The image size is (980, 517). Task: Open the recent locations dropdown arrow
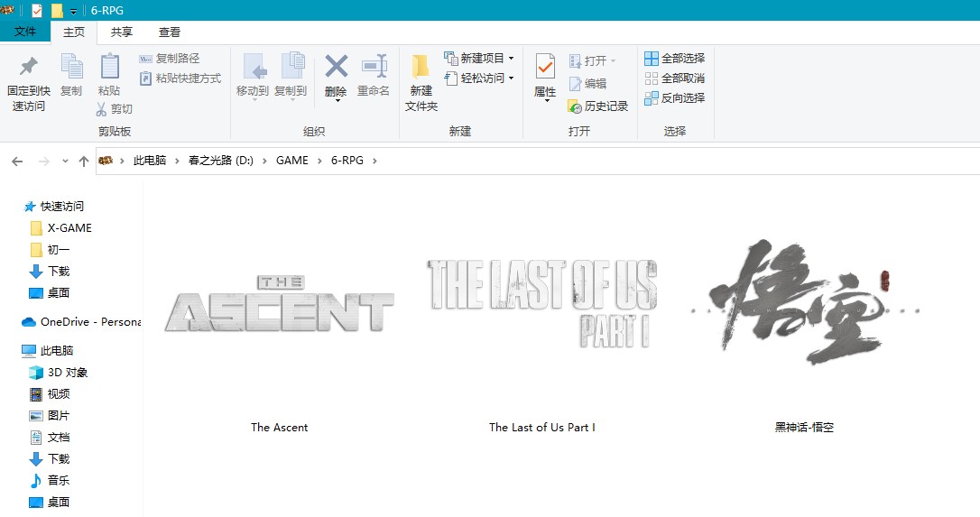coord(65,162)
